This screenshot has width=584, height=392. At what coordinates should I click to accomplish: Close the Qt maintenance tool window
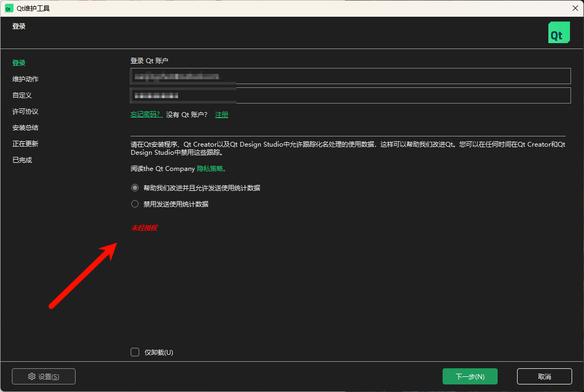click(x=575, y=8)
